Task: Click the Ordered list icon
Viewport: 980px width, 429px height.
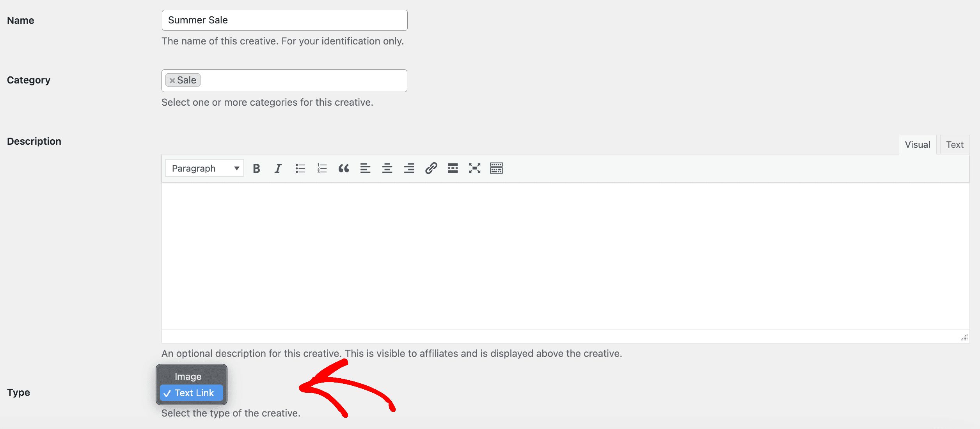Action: pos(321,167)
